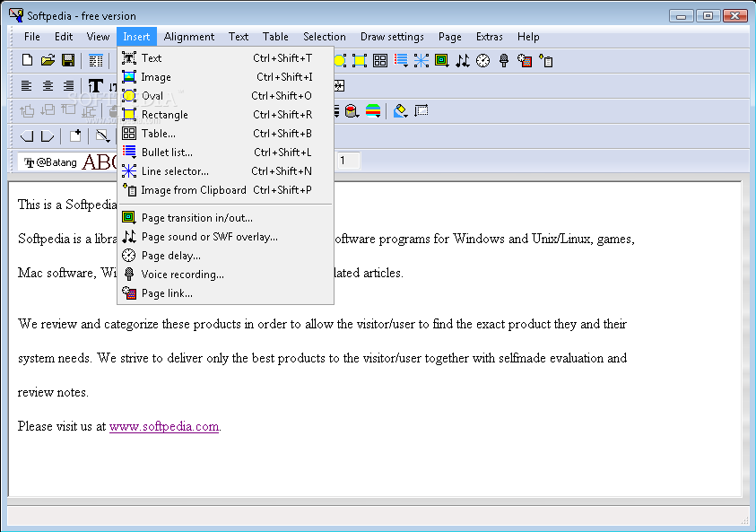
Task: Save the document with the floppy icon
Action: pyautogui.click(x=68, y=60)
